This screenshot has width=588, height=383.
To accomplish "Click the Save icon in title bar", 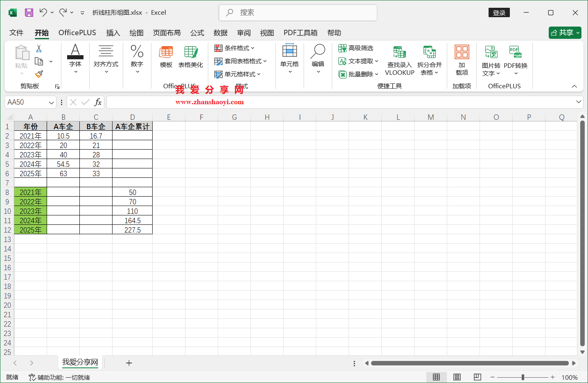I will [29, 13].
